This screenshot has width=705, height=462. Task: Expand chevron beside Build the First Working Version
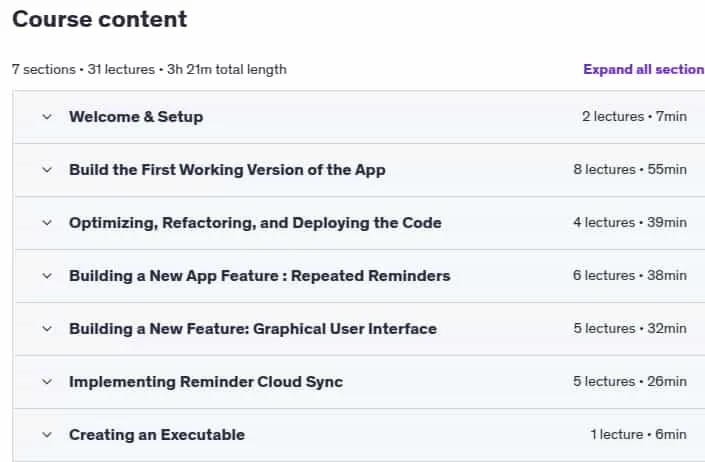pos(47,170)
